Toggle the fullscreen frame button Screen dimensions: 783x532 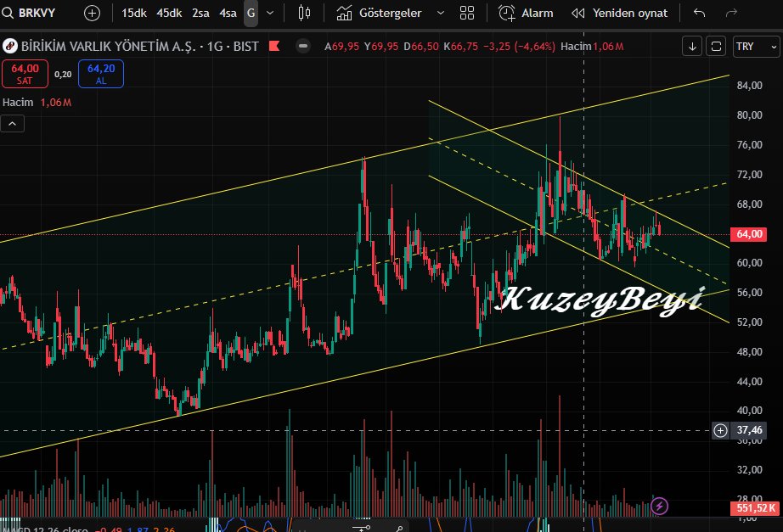point(716,47)
